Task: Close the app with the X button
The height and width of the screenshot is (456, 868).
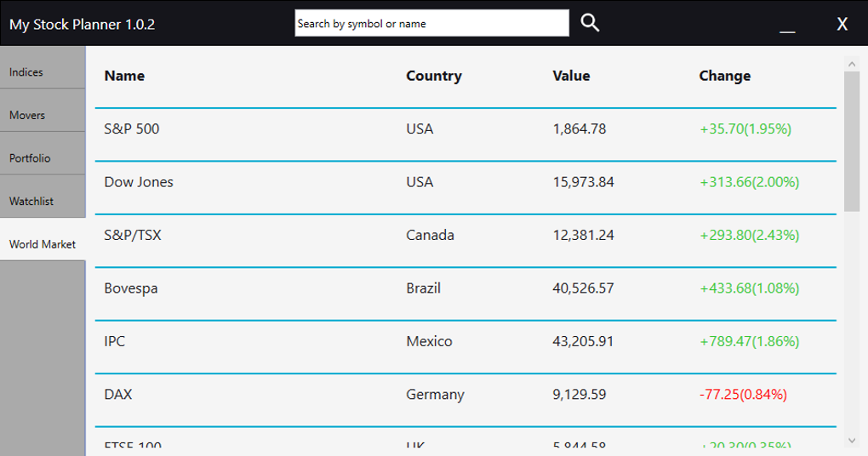Action: 842,24
